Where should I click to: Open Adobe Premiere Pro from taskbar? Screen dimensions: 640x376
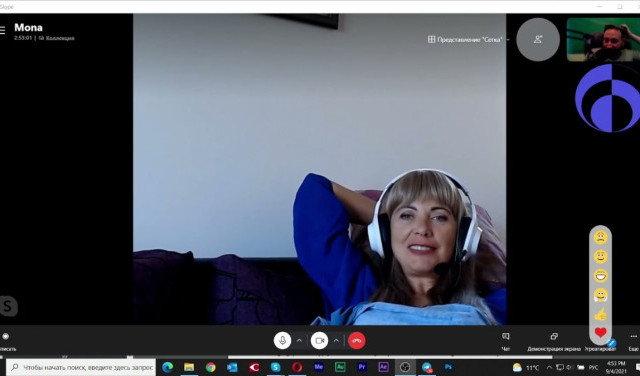click(362, 367)
